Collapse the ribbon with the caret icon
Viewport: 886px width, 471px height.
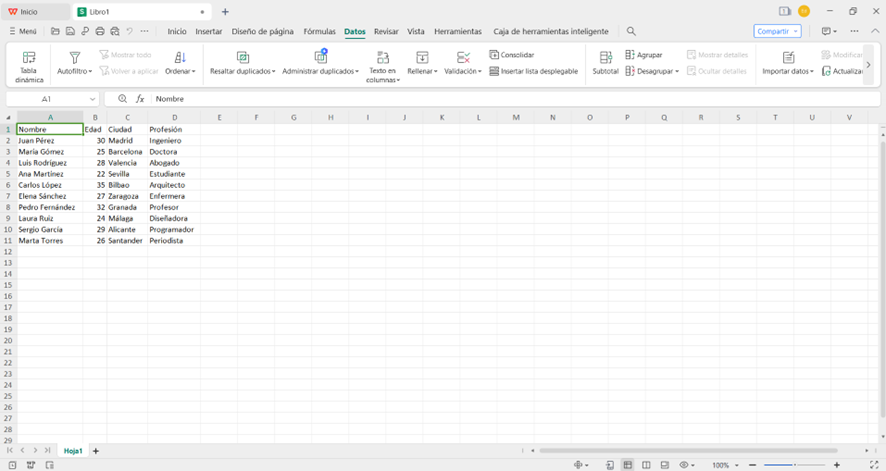coord(875,31)
